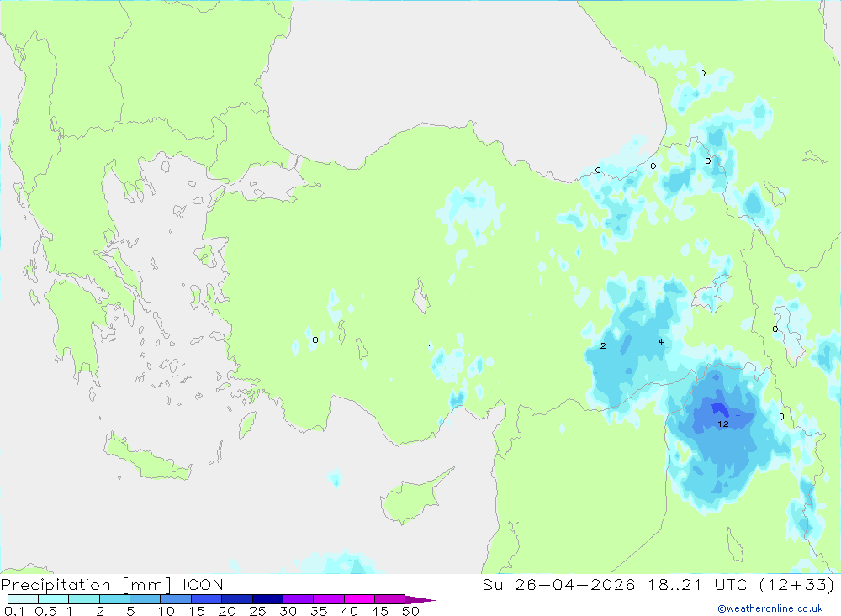Click the over-50 mm arrow tip of legend
This screenshot has height=616, width=841.
pos(420,600)
